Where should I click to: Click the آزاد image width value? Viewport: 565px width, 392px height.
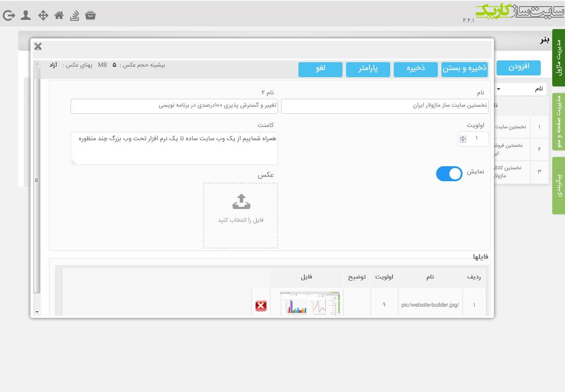53,65
